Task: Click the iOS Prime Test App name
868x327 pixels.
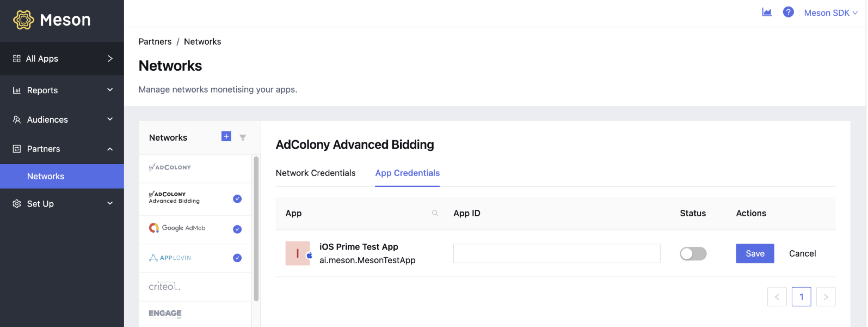Action: click(359, 247)
